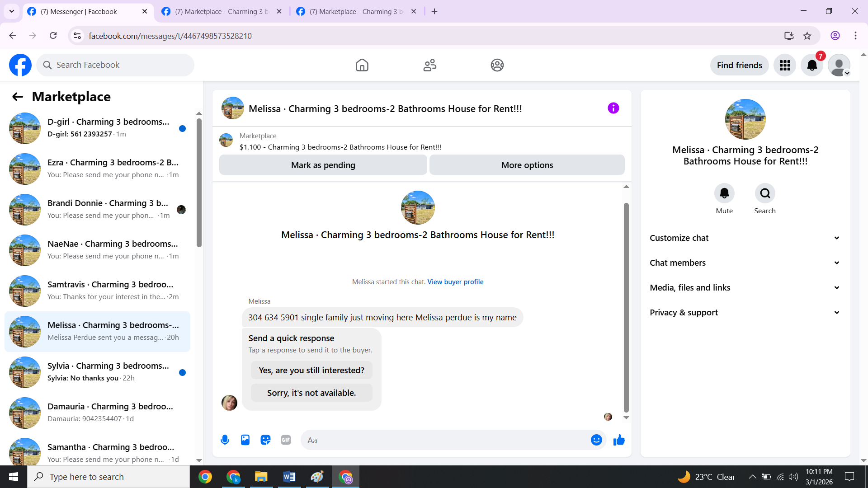The height and width of the screenshot is (488, 868).
Task: Click the Mark as pending button
Action: pos(323,165)
